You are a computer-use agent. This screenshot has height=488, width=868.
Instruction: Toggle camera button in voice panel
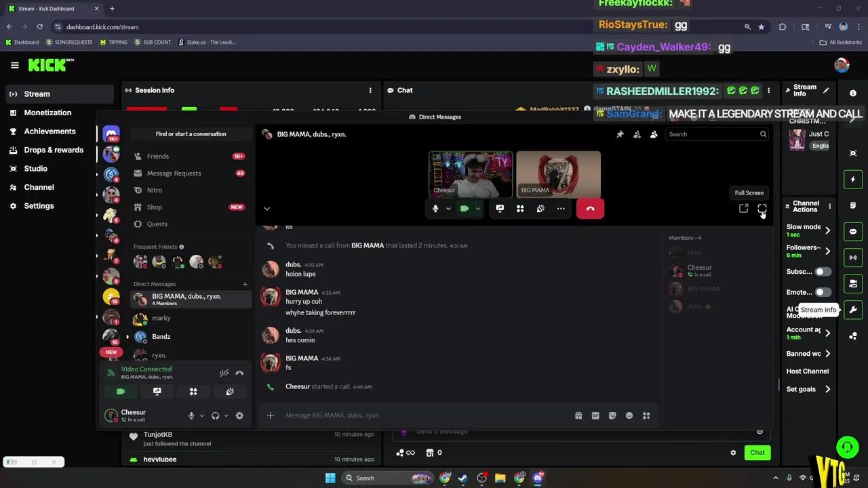[x=121, y=392]
